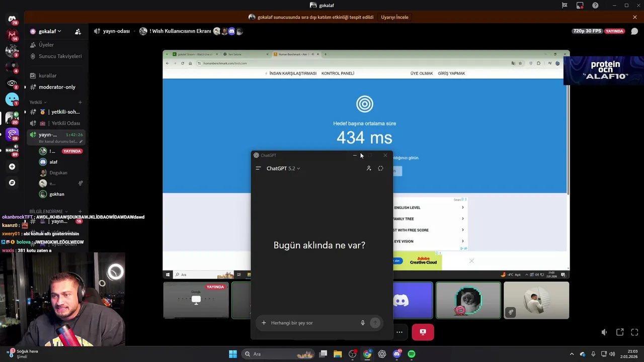Select Human Benchmark tab in streamed browser
Screen dimensions: 644x362
[x=296, y=54]
